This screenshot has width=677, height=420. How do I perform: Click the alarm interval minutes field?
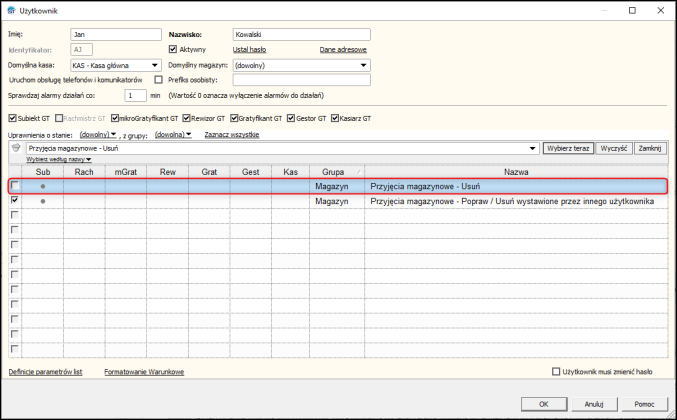136,95
